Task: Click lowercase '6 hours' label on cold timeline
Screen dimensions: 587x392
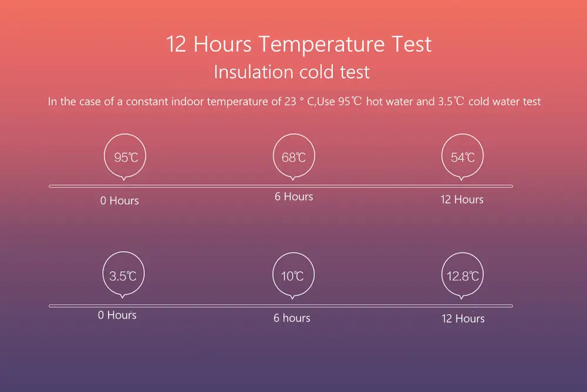Action: (292, 318)
